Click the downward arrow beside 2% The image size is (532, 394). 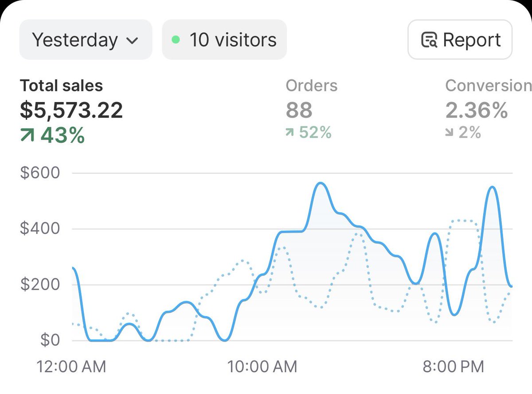(450, 132)
